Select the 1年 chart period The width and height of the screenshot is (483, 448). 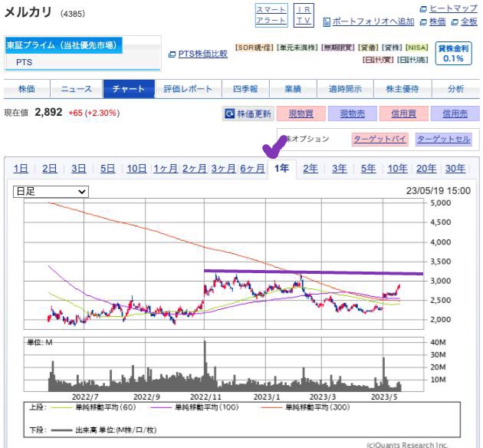282,169
